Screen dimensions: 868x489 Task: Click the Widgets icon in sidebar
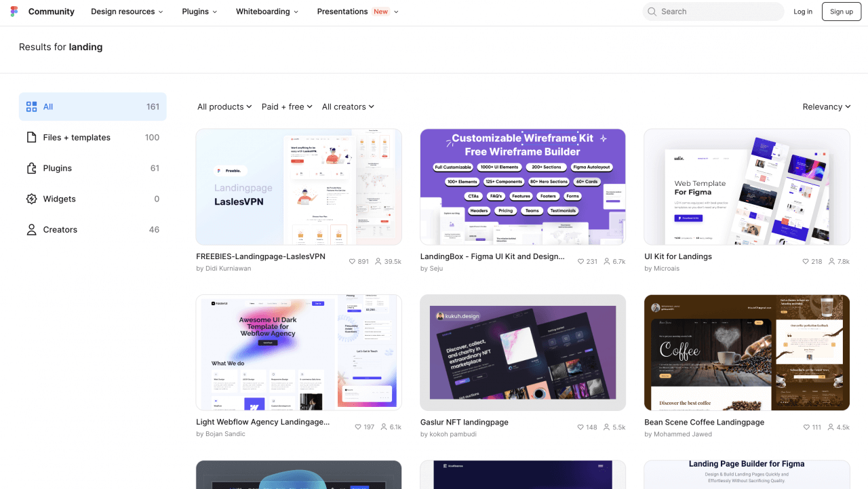[31, 199]
